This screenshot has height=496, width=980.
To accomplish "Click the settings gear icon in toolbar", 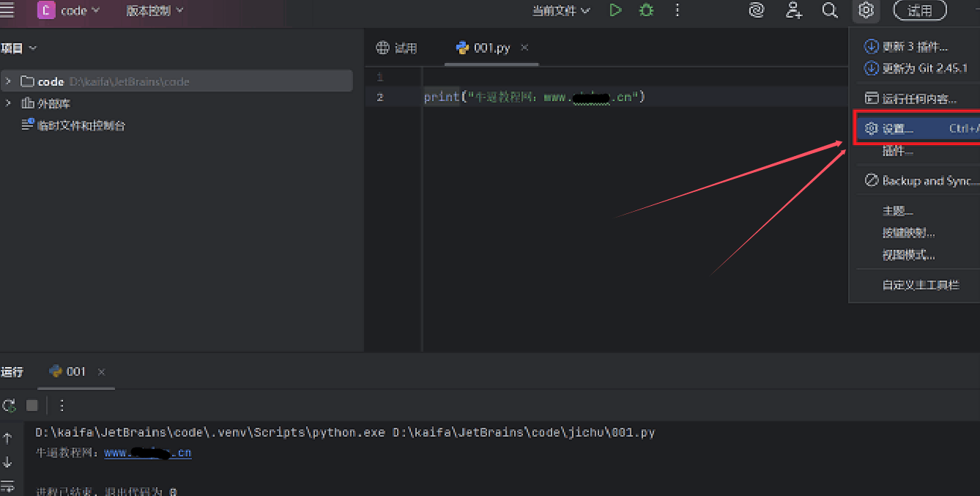I will pos(866,10).
